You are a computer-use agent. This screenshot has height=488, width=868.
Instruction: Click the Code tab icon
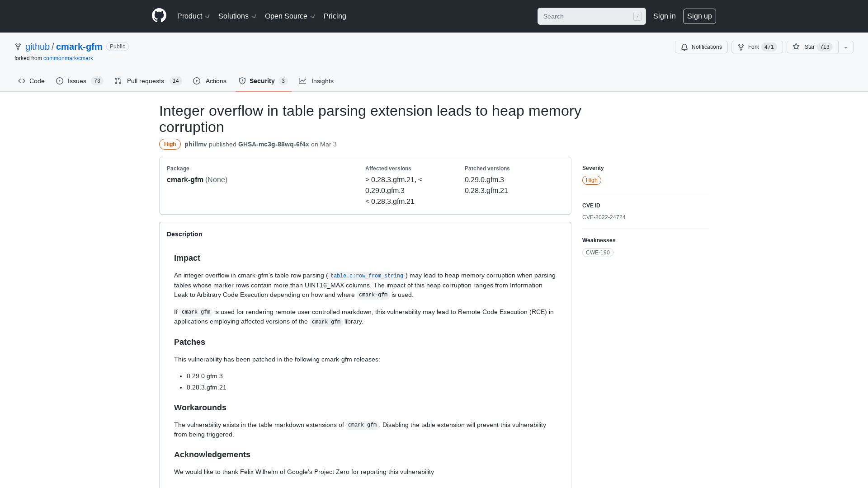coord(22,81)
